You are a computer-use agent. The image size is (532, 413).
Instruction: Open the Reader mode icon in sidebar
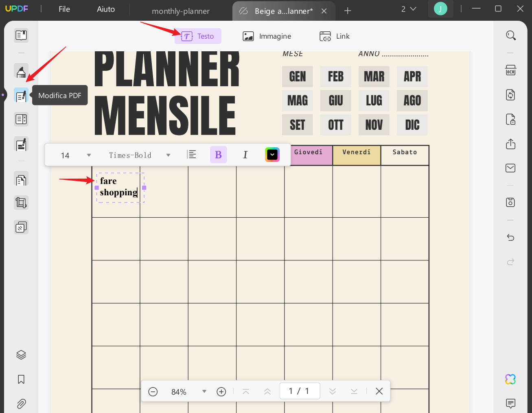pyautogui.click(x=21, y=35)
